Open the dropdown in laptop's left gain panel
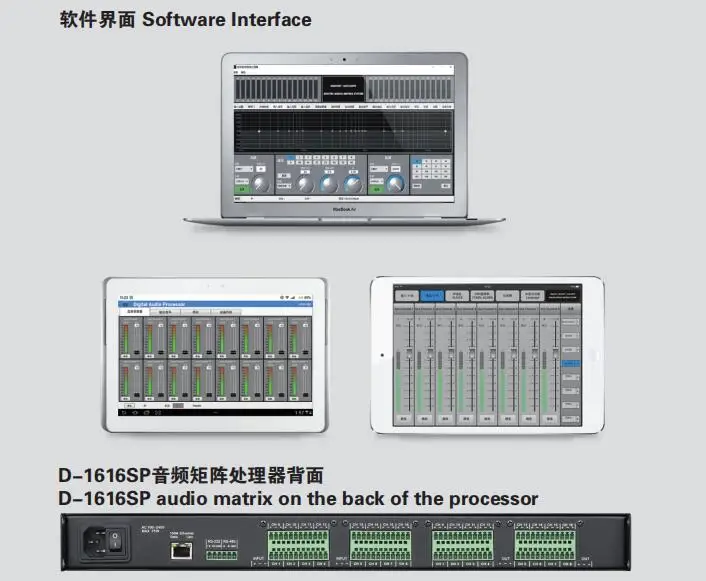Screen dimensions: 706x581 (x=244, y=169)
